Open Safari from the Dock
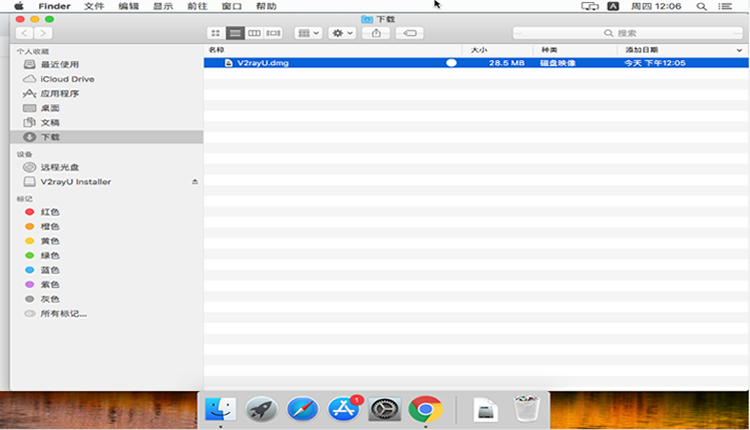The height and width of the screenshot is (430, 750). pyautogui.click(x=302, y=409)
